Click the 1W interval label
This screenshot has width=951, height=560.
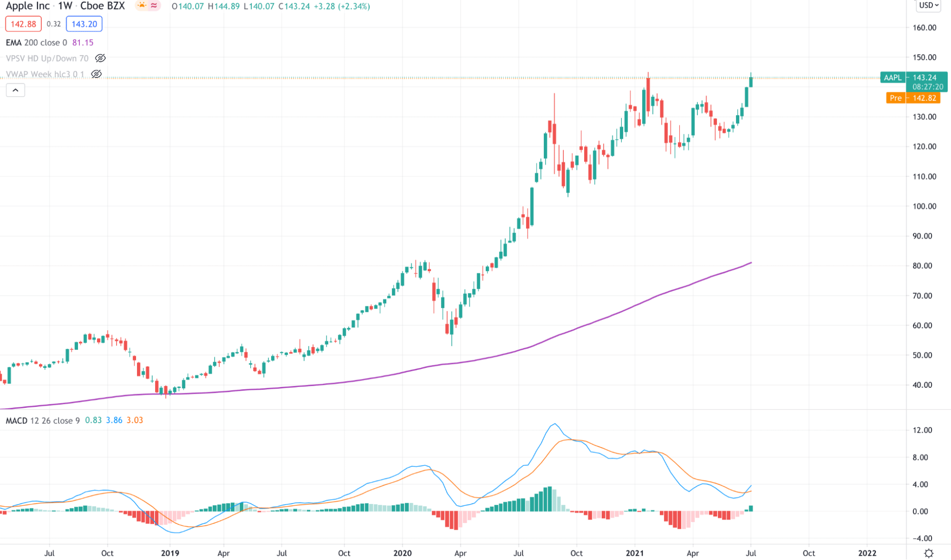point(65,6)
